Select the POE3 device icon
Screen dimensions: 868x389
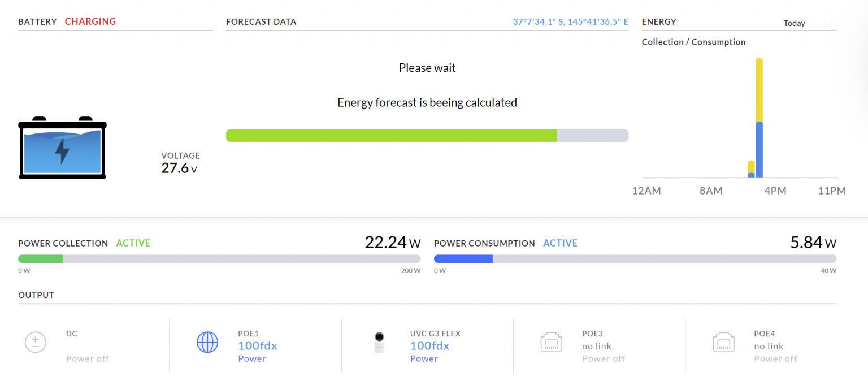(x=551, y=342)
